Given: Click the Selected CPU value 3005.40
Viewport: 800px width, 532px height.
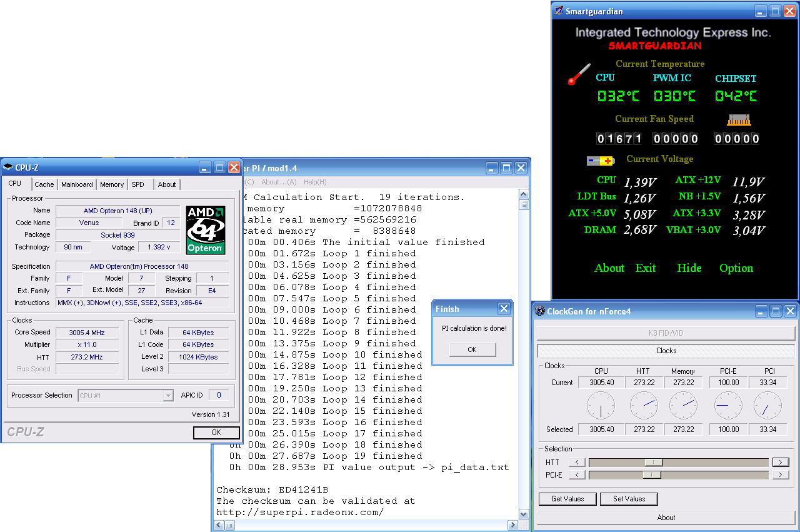Looking at the screenshot, I should click(601, 429).
